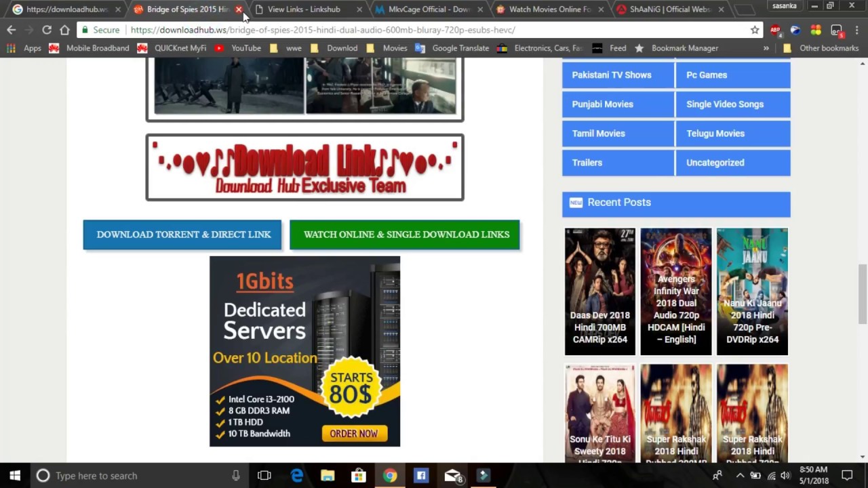The image size is (868, 488).
Task: Go back using the browser back arrow
Action: pyautogui.click(x=12, y=30)
